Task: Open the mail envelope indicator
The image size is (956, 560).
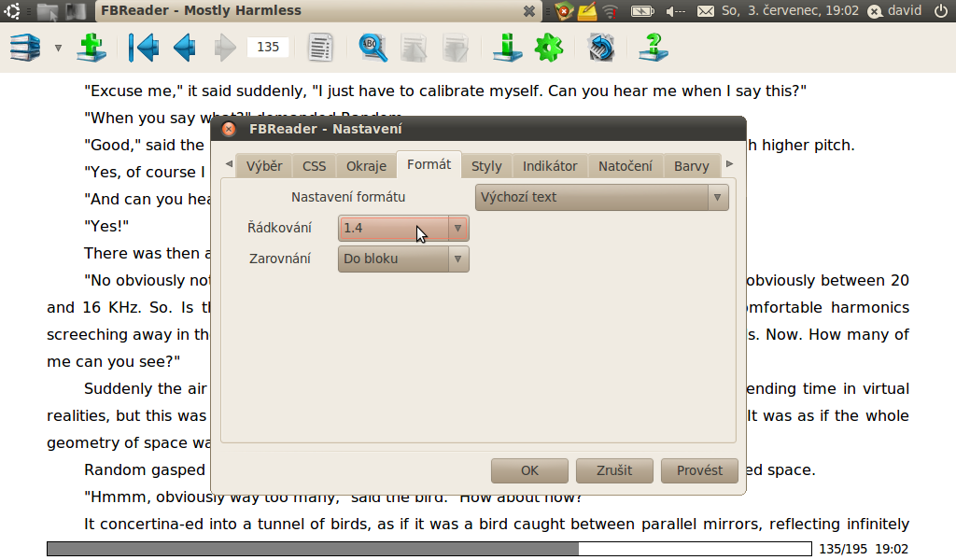Action: (706, 10)
